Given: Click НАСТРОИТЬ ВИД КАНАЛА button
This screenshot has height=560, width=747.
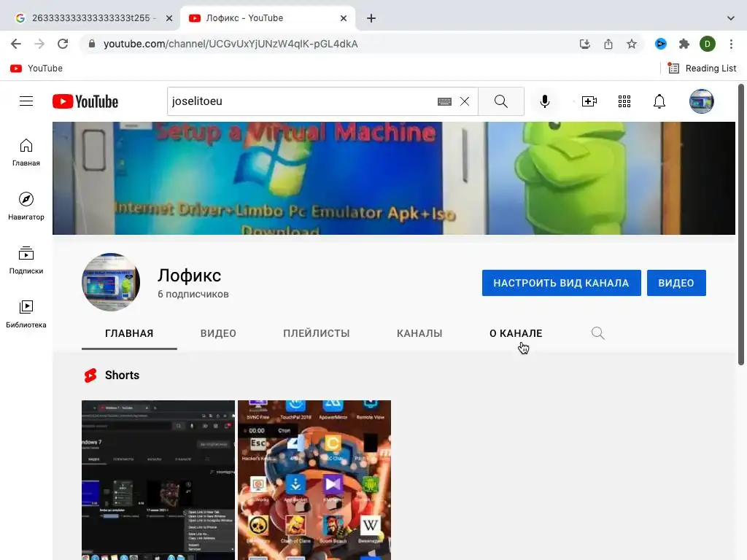Looking at the screenshot, I should pos(561,283).
